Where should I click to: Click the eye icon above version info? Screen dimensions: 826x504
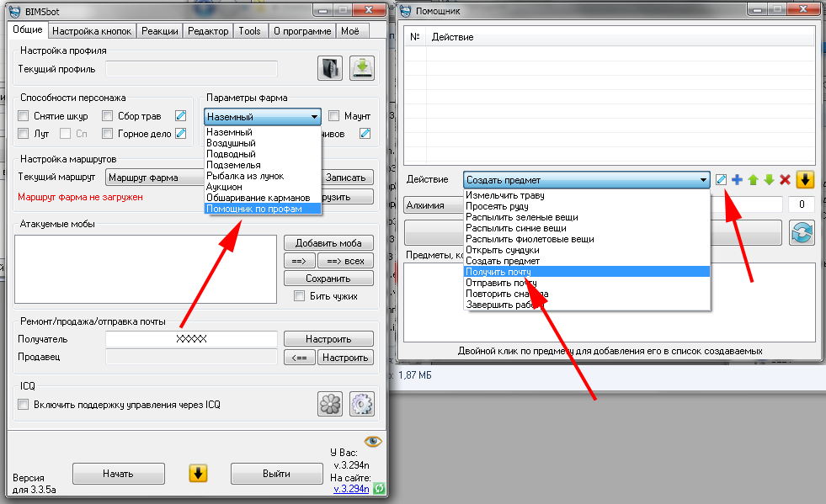tap(372, 441)
